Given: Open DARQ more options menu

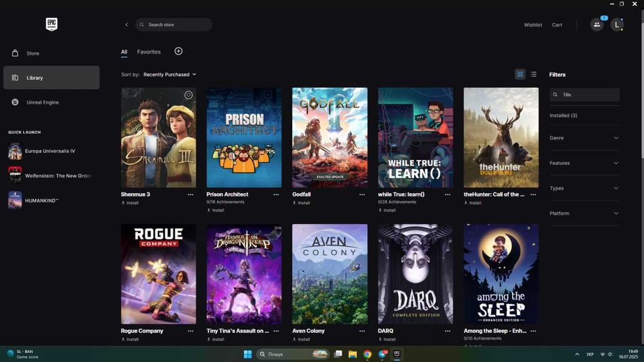Looking at the screenshot, I should pos(448,331).
